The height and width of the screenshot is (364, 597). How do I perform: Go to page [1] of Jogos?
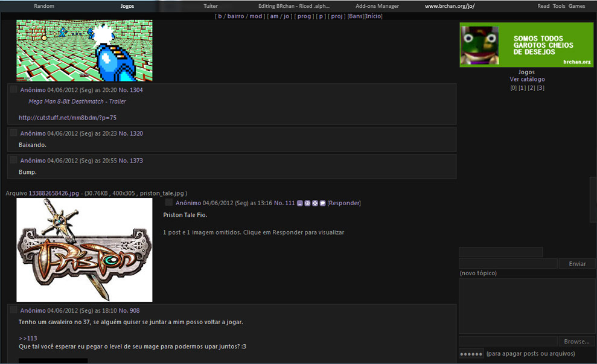pyautogui.click(x=522, y=88)
